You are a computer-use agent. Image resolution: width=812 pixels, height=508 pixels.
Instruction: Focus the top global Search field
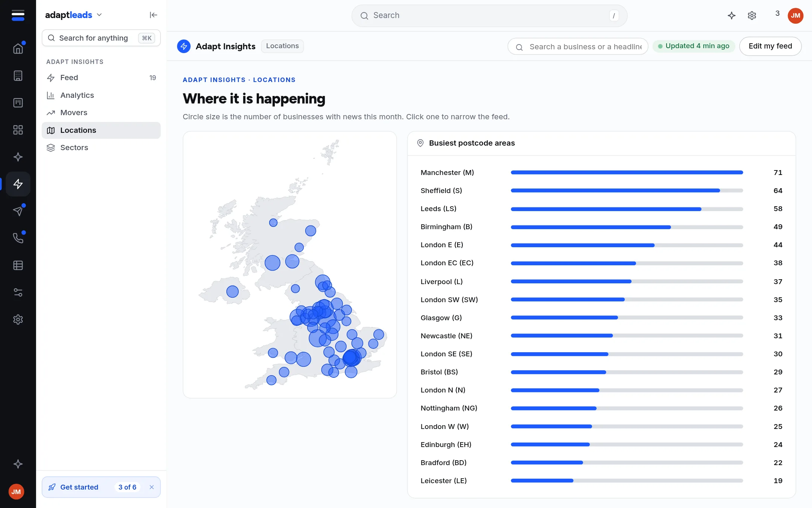pos(489,15)
